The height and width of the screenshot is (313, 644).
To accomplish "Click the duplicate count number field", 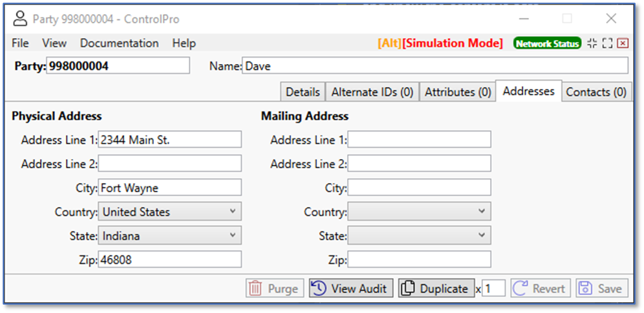I will tap(494, 288).
